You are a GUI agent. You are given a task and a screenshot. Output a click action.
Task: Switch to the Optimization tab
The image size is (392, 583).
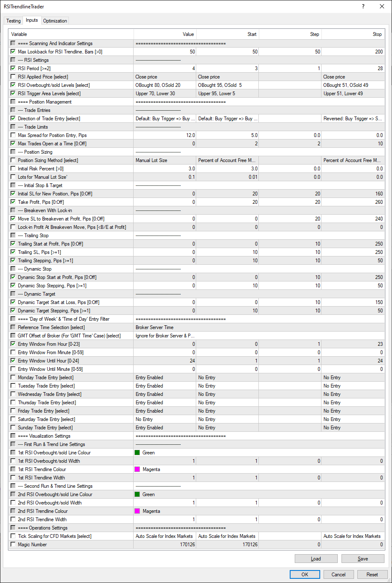[55, 21]
